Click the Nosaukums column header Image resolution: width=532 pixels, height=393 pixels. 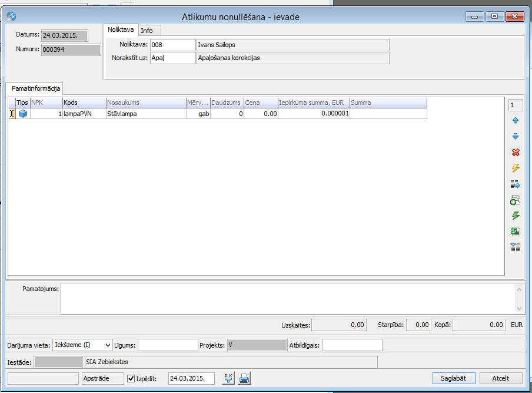[x=146, y=103]
